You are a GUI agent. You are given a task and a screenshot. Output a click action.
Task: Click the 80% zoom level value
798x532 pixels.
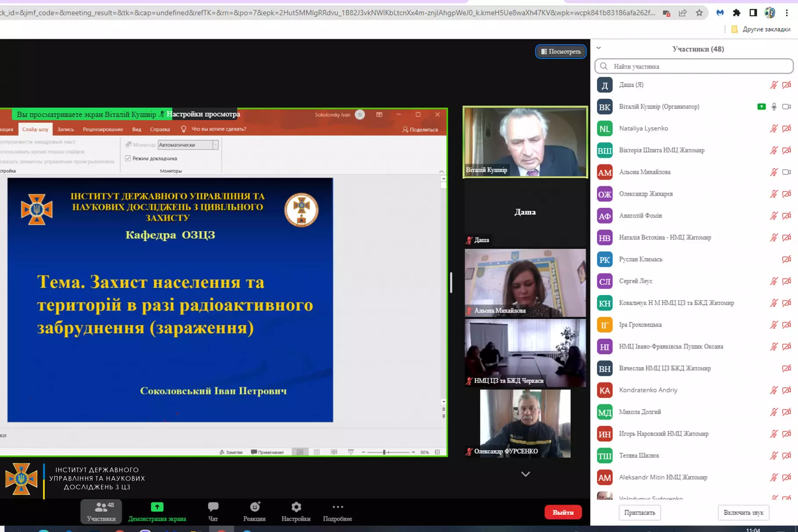(x=424, y=452)
